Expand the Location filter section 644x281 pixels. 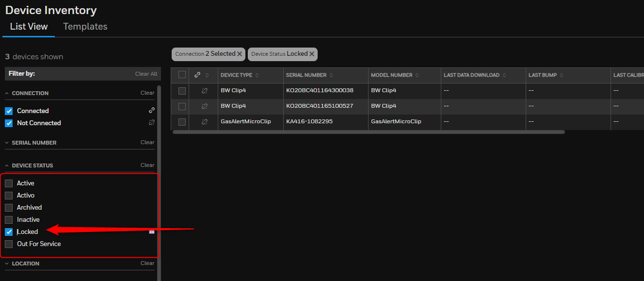pos(7,264)
